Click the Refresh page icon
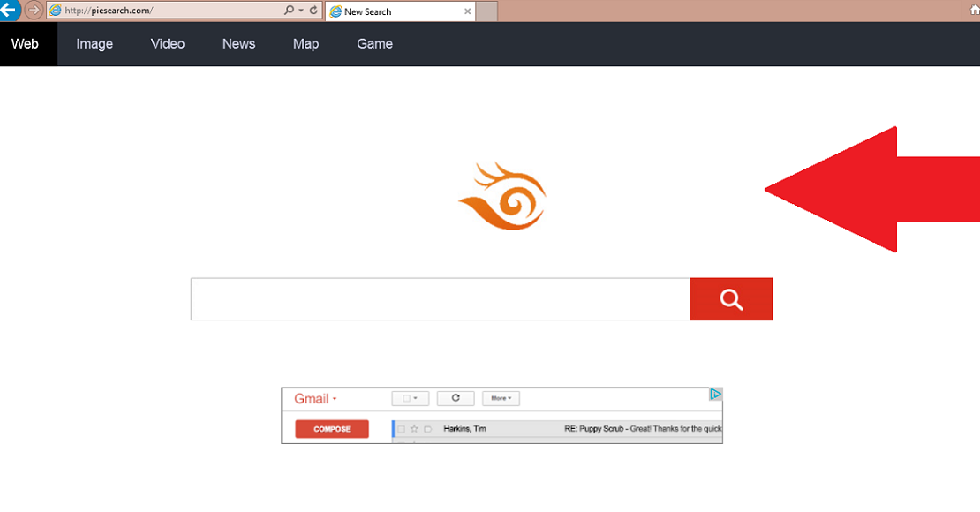The width and height of the screenshot is (980, 512). point(313,10)
